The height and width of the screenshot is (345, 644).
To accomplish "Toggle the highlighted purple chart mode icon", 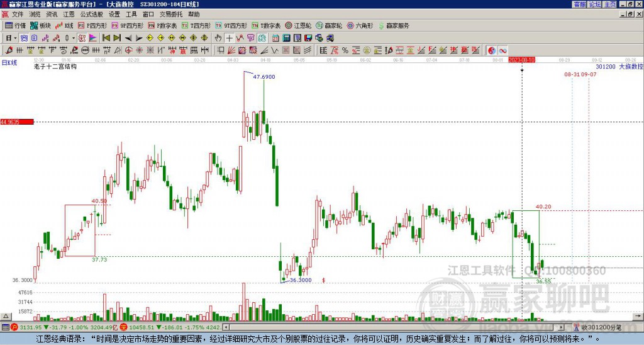I will pos(24,38).
